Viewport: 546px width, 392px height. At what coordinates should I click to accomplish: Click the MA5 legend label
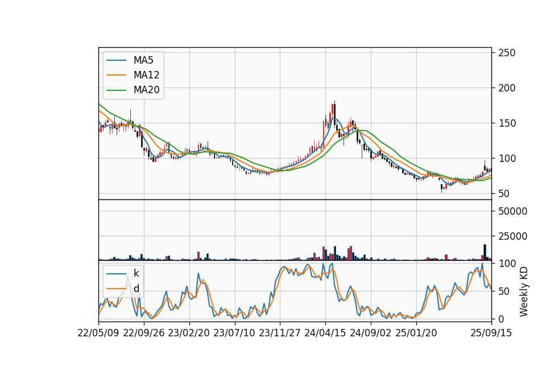click(x=143, y=60)
